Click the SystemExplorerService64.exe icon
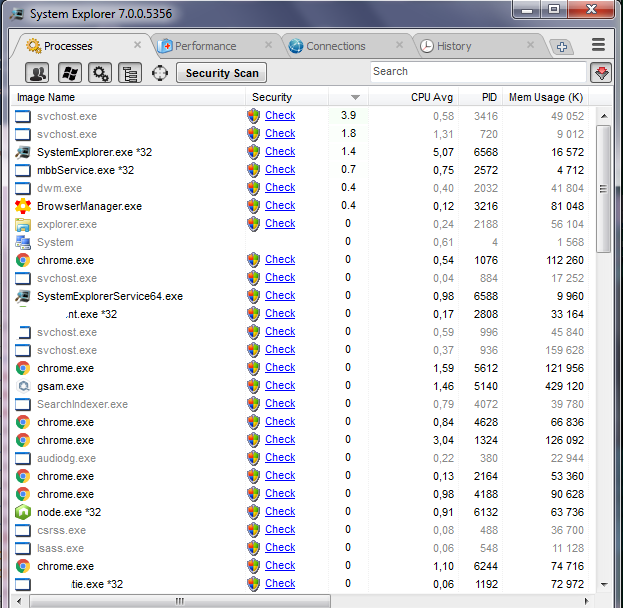 coord(23,296)
